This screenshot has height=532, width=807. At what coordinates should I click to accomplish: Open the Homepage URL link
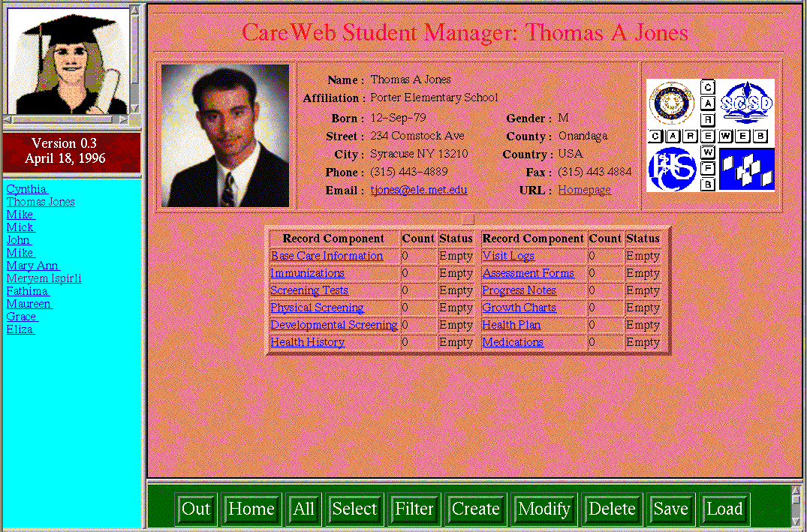584,190
